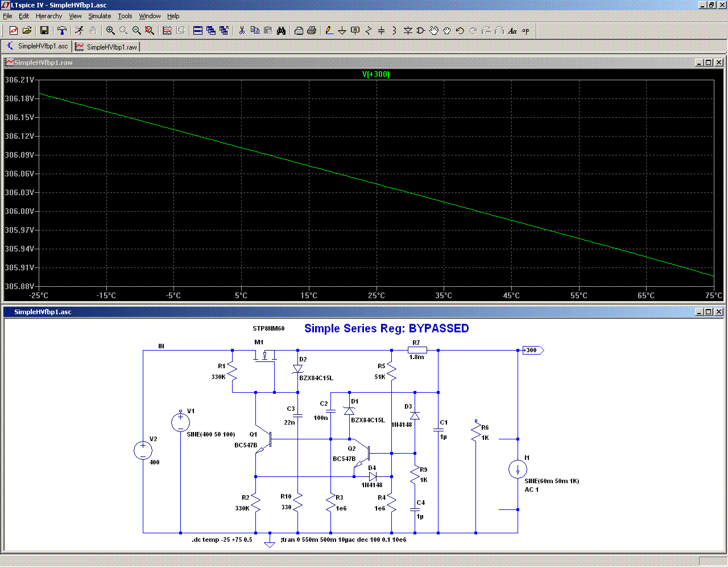
Task: Click the 'Simple Series Reg: BYPASSED' title text
Action: click(387, 328)
